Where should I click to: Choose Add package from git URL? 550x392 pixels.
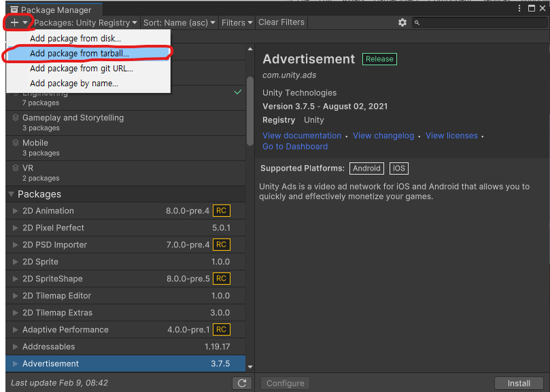88,69
